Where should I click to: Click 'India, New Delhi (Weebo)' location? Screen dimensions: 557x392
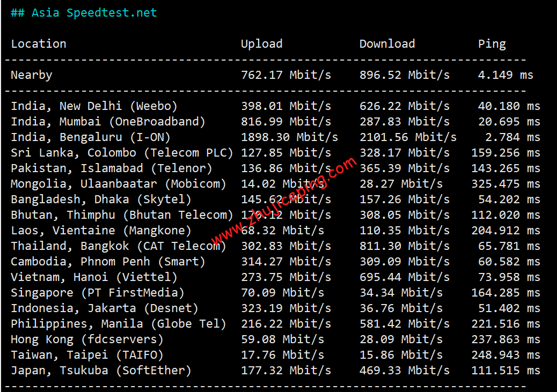(94, 106)
